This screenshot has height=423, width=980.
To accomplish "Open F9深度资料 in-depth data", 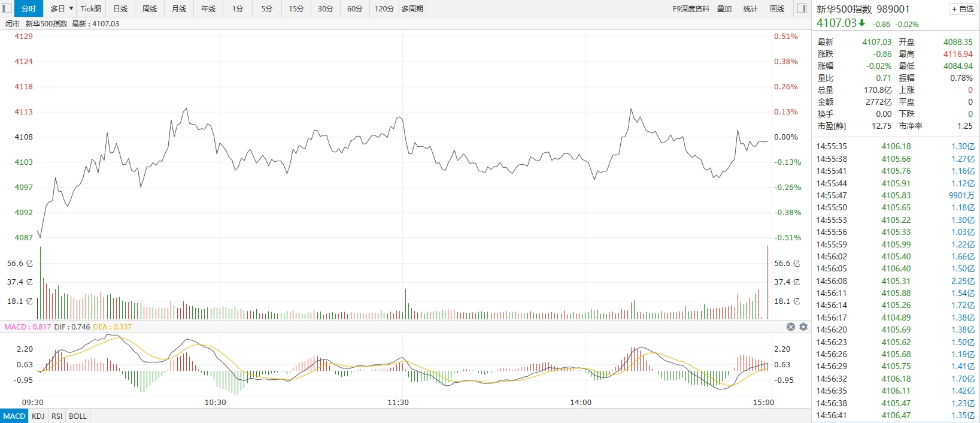I will pyautogui.click(x=691, y=8).
